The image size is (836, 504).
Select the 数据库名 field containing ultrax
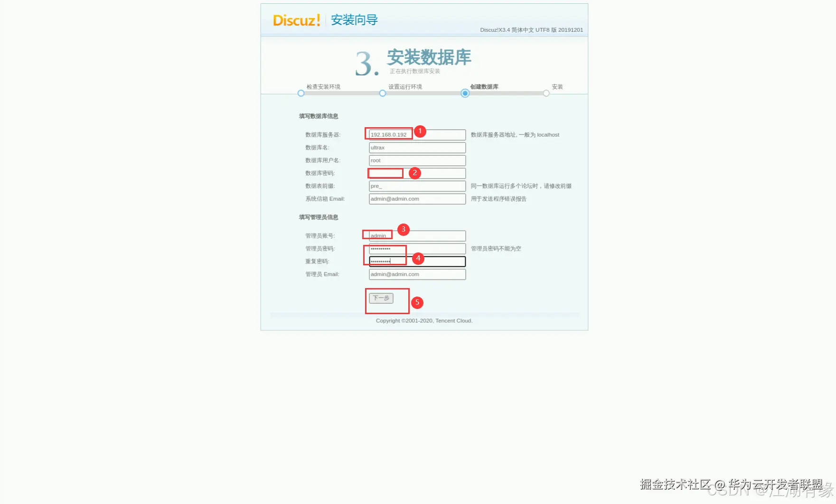(417, 147)
